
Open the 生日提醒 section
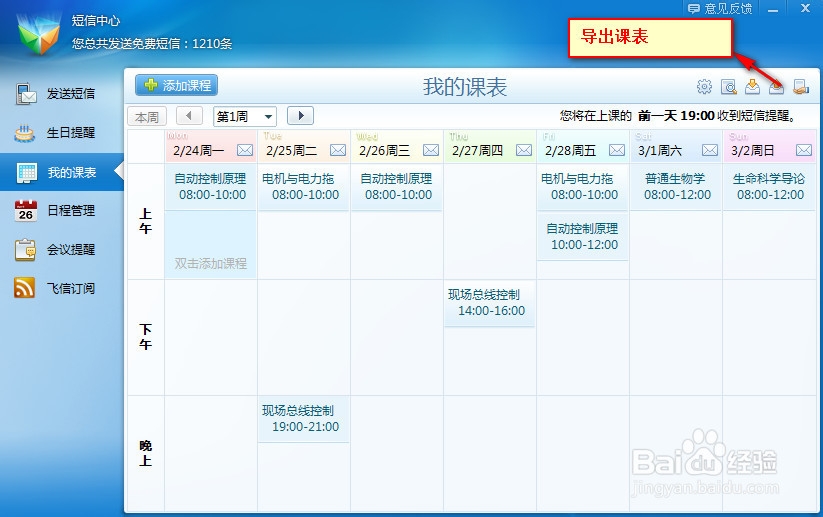tap(62, 133)
